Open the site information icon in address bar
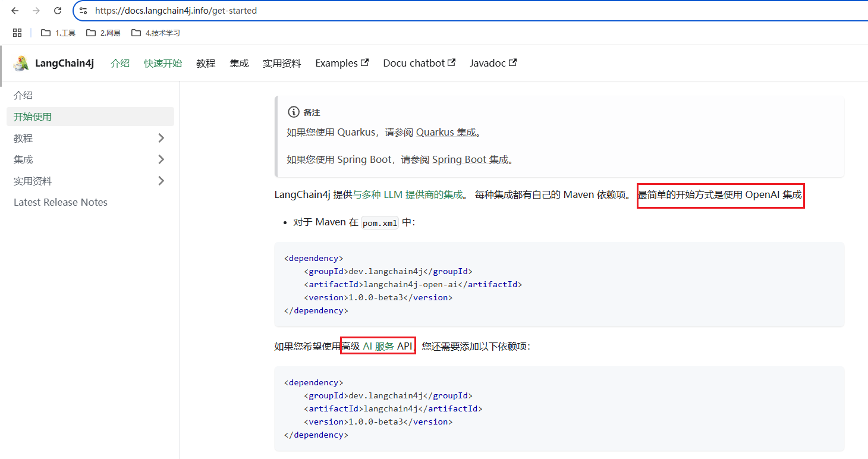This screenshot has height=459, width=868. point(83,11)
